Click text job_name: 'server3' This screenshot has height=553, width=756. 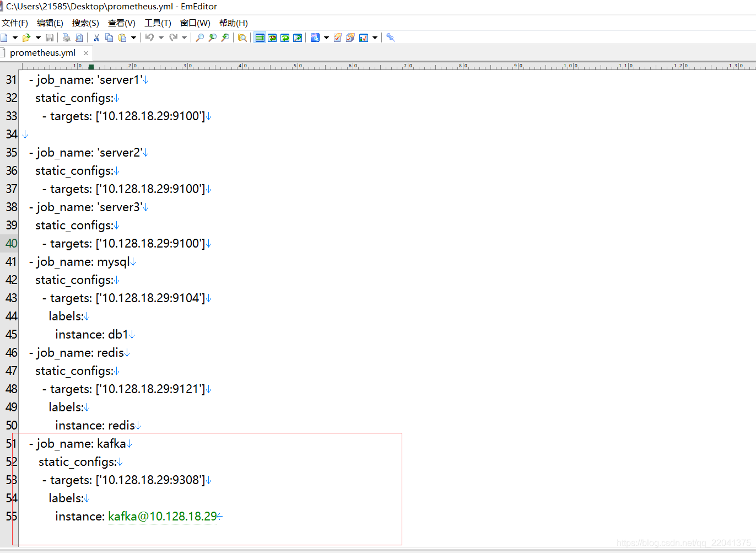90,207
